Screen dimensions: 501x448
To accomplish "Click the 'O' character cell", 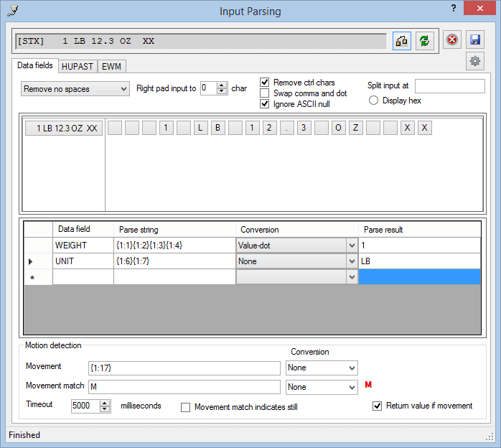I will coord(338,128).
